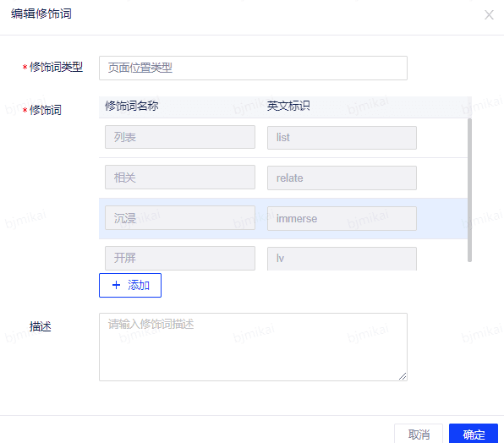
Task: Select the 列表 modifier name field
Action: (180, 137)
